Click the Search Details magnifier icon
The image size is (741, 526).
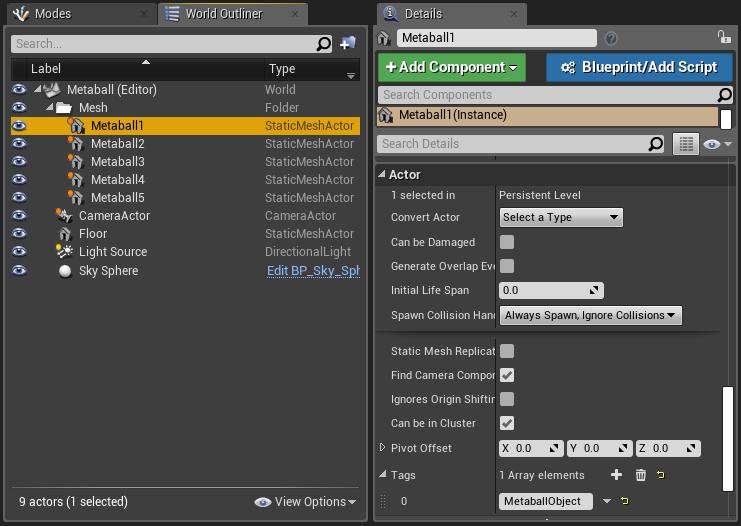(655, 144)
